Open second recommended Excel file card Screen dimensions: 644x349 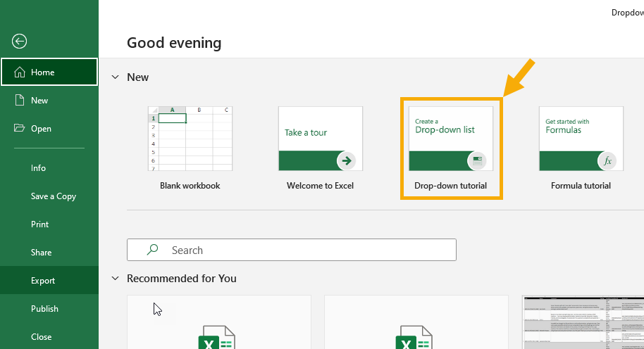pos(416,322)
